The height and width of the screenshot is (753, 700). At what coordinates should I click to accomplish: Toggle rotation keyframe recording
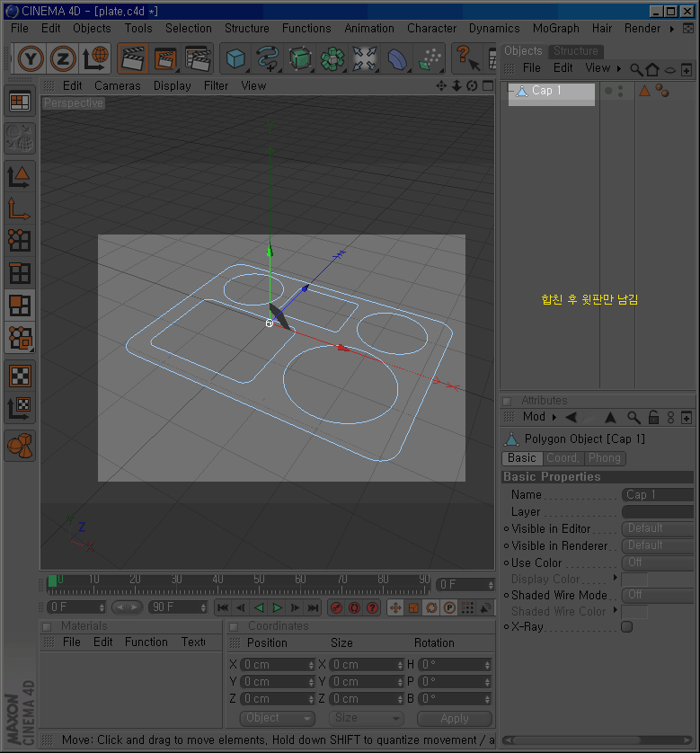(x=431, y=608)
